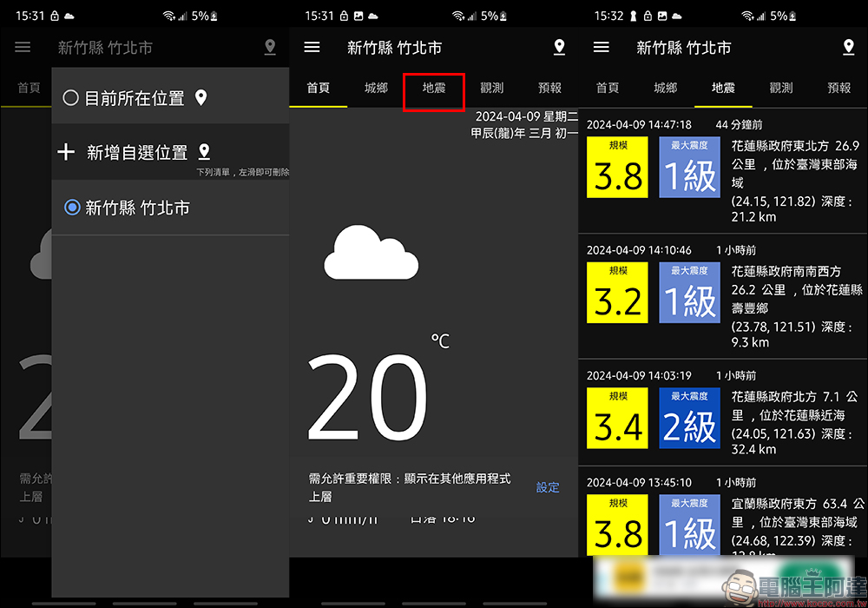The image size is (868, 608).
Task: Tap timestamp 2024-04-09 14:03:19
Action: click(639, 375)
